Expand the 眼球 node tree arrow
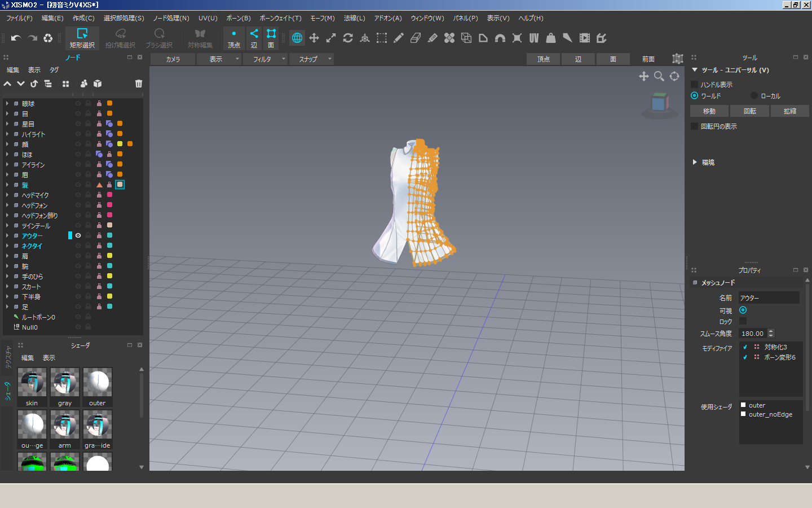 7,103
